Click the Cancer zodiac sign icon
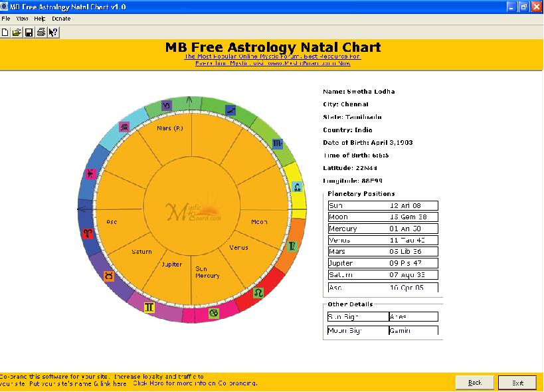The width and height of the screenshot is (544, 392). 214,313
